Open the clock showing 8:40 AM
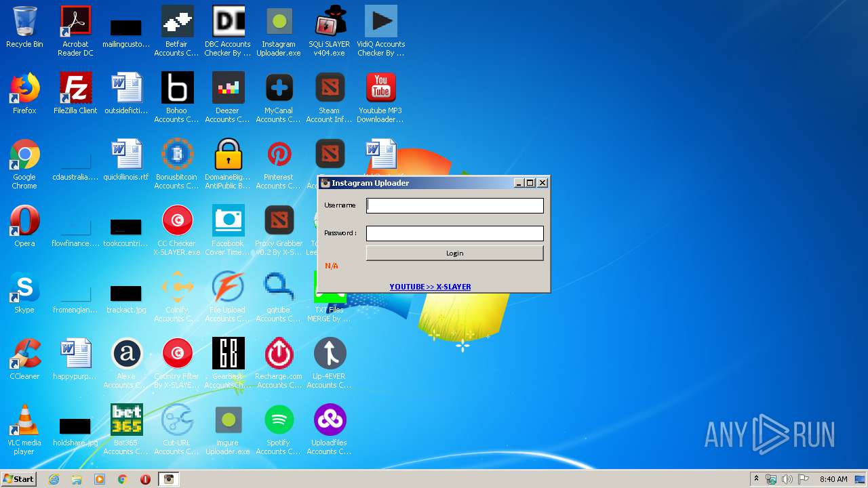The height and width of the screenshot is (488, 868). 833,479
